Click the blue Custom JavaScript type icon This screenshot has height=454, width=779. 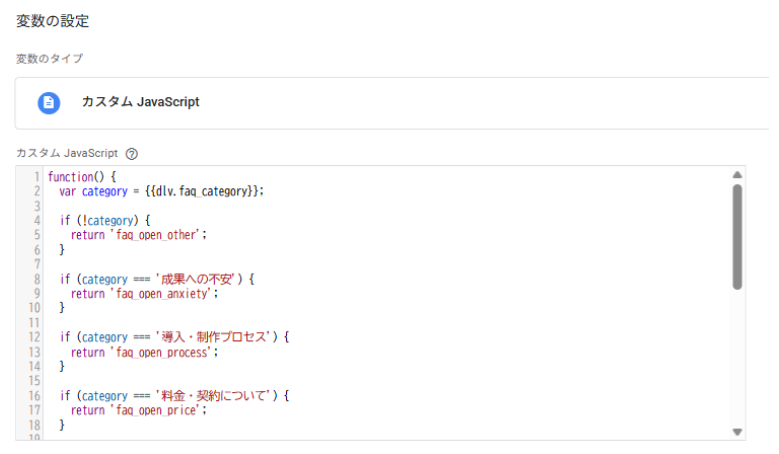point(49,103)
